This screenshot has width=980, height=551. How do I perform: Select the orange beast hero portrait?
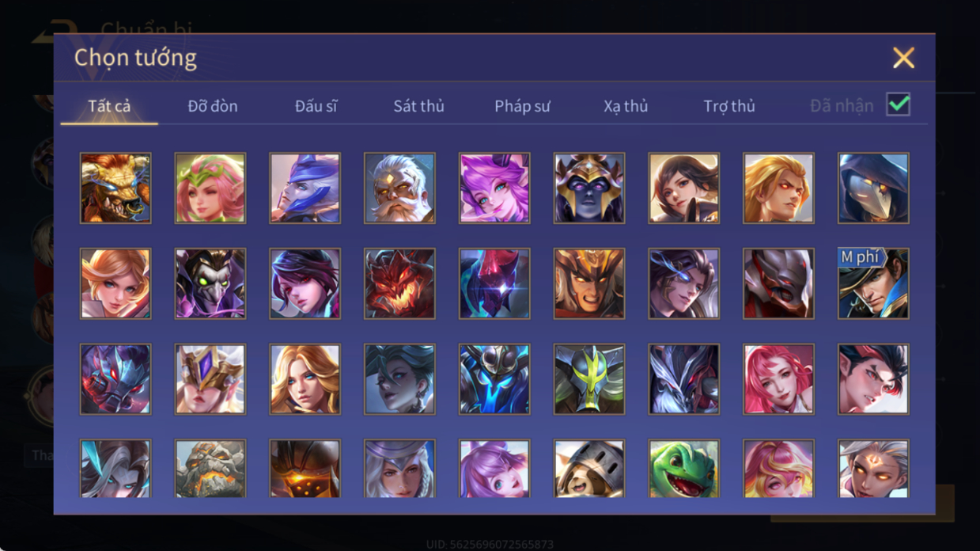tap(115, 188)
